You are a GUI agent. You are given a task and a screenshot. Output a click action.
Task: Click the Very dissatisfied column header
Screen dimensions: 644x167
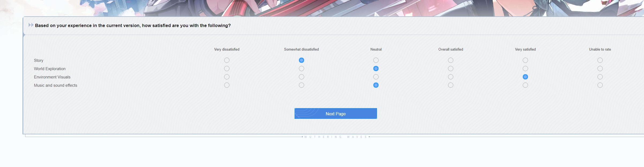227,49
